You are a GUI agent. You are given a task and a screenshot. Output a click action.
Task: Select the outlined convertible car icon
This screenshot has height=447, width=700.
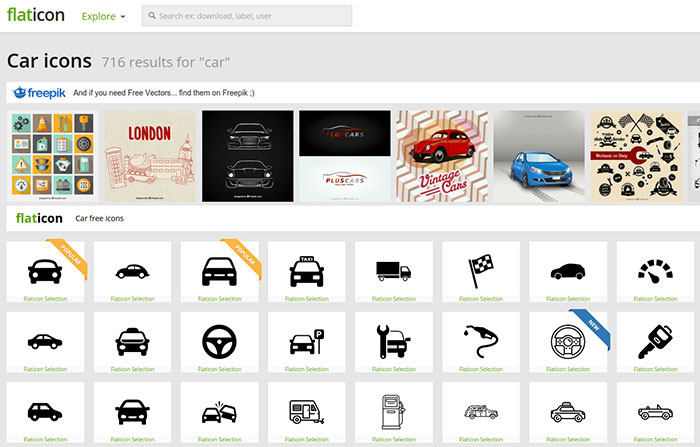click(655, 412)
